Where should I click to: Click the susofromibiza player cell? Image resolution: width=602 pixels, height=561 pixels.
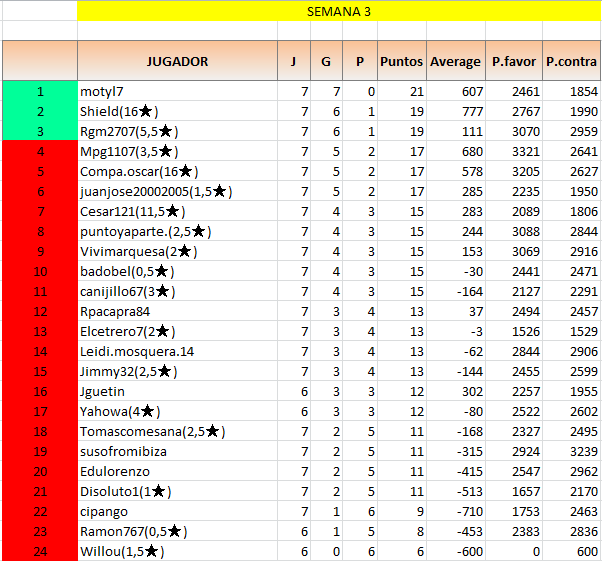coord(177,451)
